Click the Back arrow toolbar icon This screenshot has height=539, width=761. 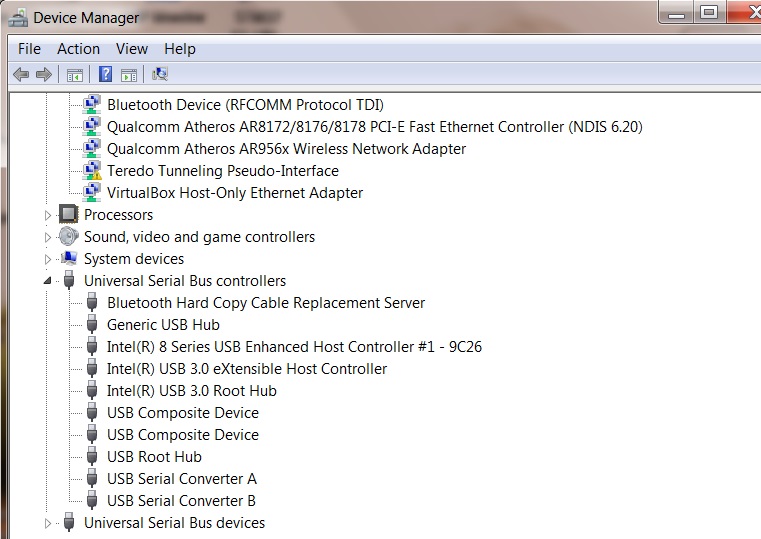pyautogui.click(x=21, y=74)
